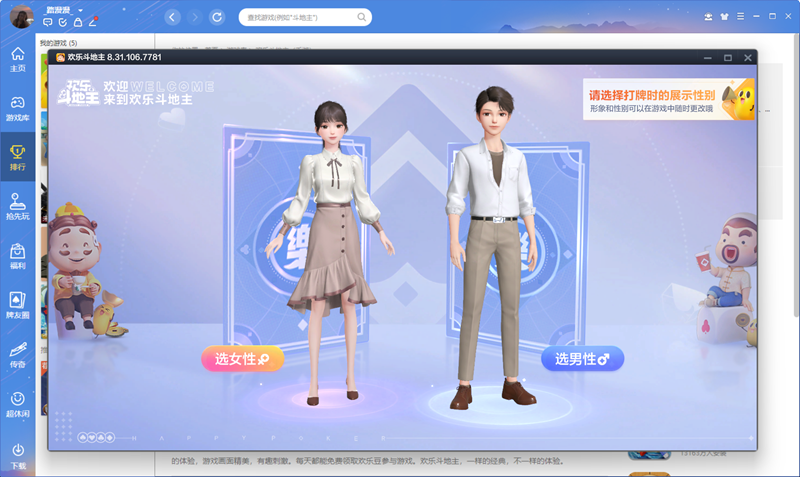This screenshot has width=800, height=477.
Task: Open the 传奇 legend games section
Action: pos(17,354)
